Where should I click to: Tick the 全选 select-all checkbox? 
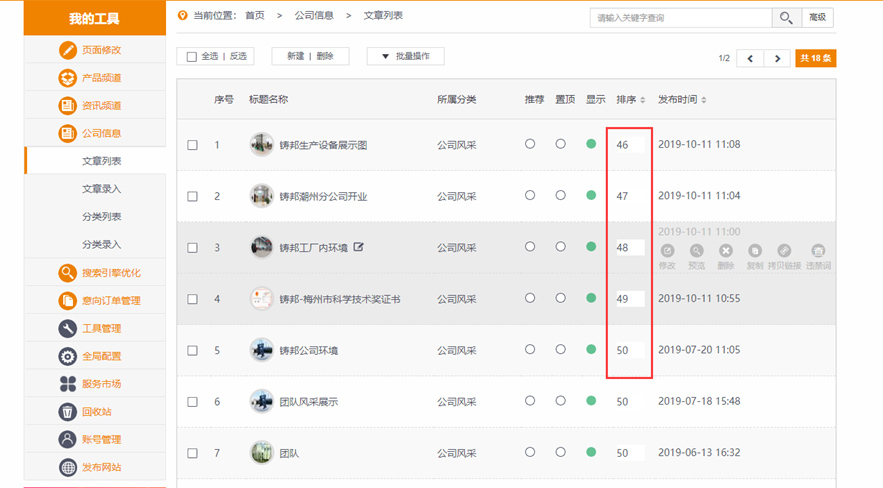[x=192, y=57]
